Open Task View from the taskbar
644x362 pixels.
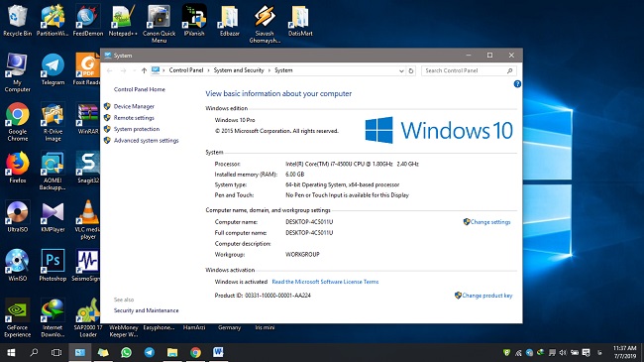(56, 352)
